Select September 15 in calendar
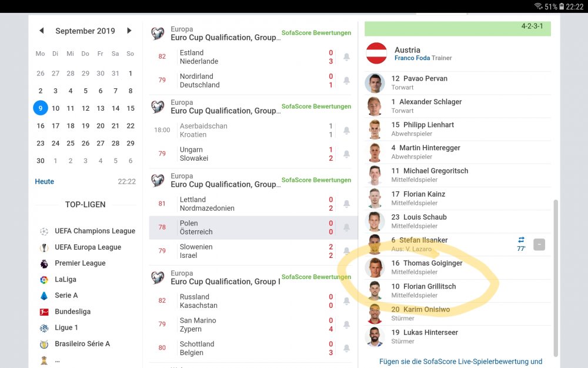 [130, 108]
